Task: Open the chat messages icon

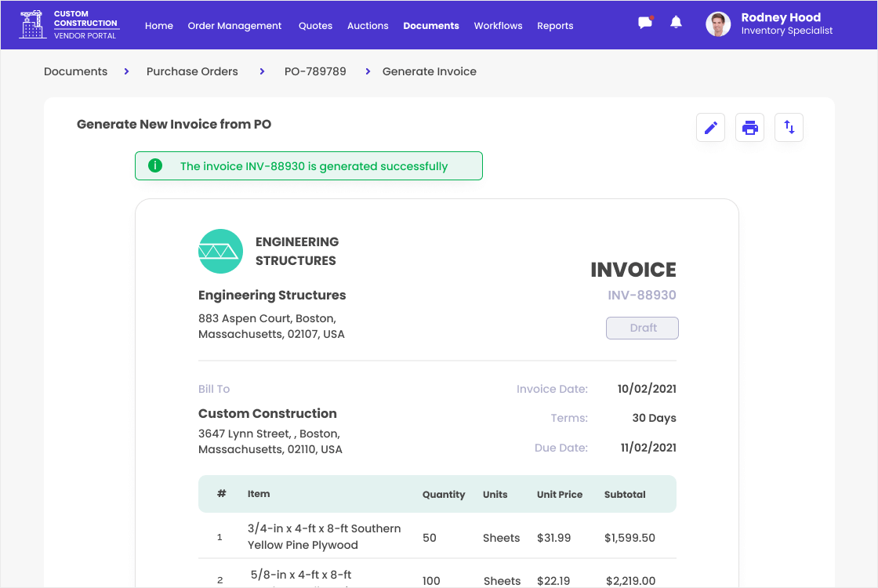Action: pos(645,23)
